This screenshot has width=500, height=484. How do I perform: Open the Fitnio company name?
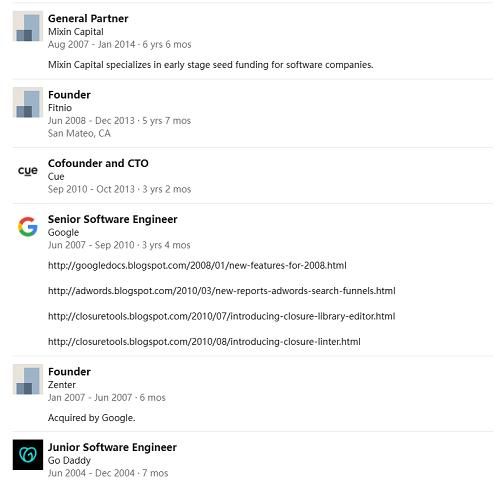coord(60,108)
